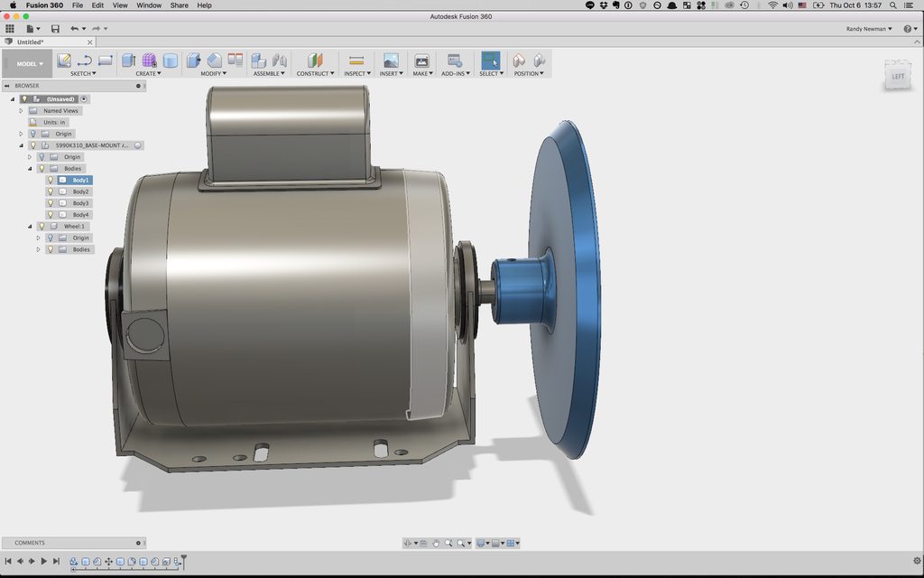The height and width of the screenshot is (578, 924).
Task: Open the Window menu in menu bar
Action: [149, 5]
